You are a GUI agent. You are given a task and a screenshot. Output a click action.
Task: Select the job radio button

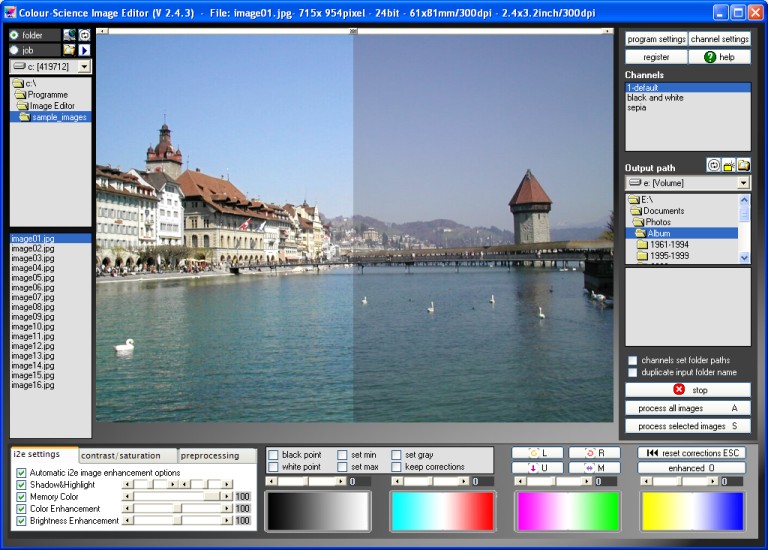[x=15, y=50]
